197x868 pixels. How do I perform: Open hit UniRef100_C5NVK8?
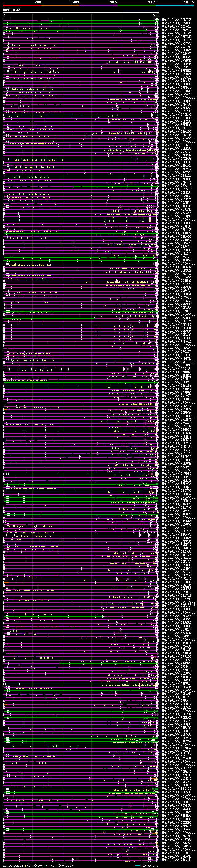tap(177, 20)
